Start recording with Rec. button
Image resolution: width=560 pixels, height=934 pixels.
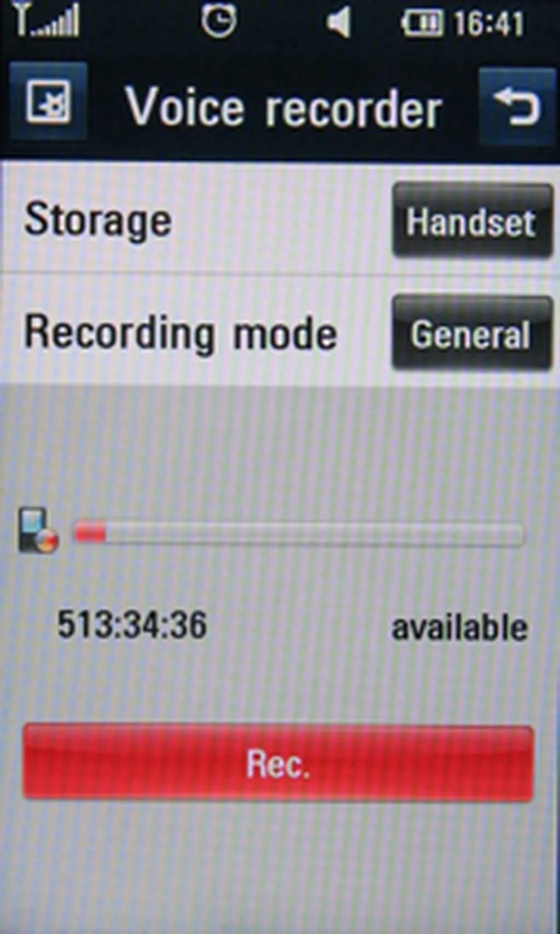click(278, 764)
